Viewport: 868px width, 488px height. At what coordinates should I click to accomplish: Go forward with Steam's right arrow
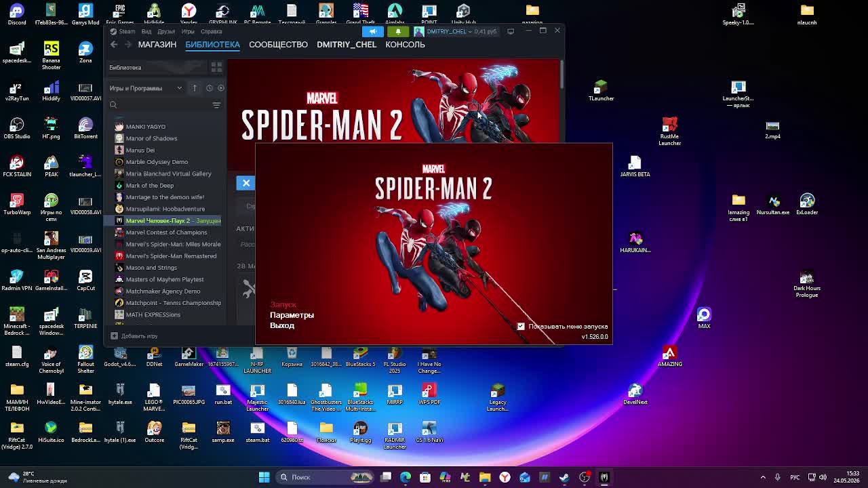coord(128,45)
